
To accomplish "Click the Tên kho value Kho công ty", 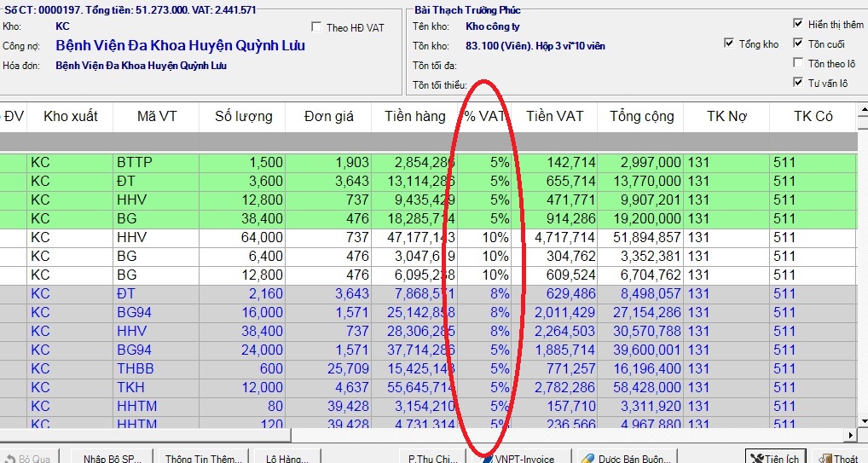I will click(x=493, y=26).
